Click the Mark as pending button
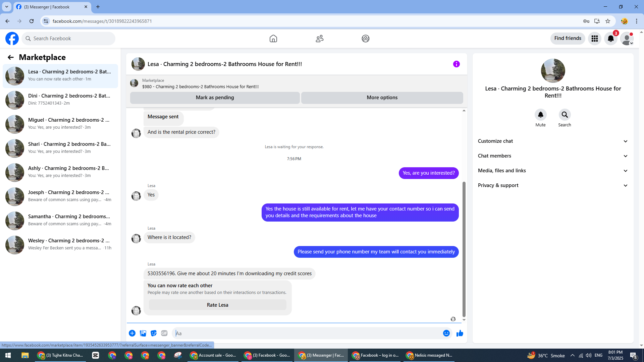The width and height of the screenshot is (644, 362). tap(215, 98)
